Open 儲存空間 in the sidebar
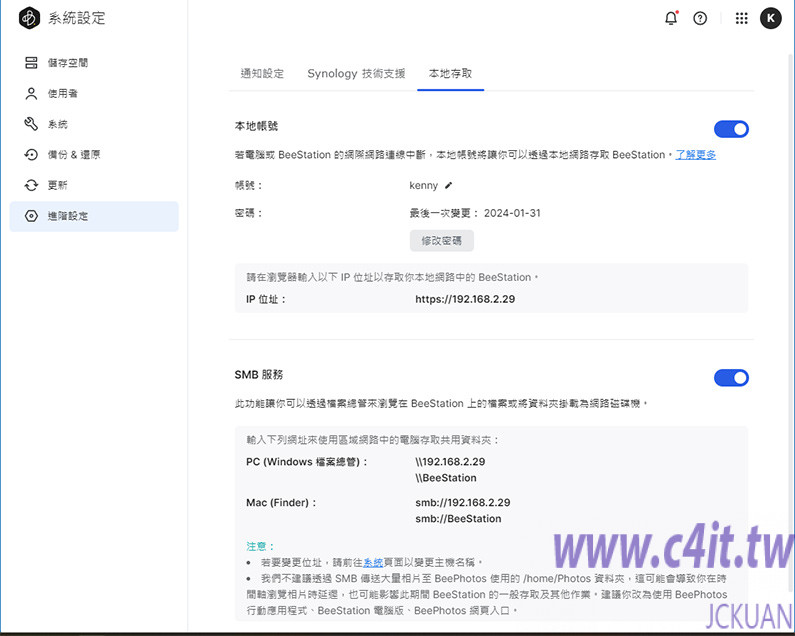 (x=94, y=63)
